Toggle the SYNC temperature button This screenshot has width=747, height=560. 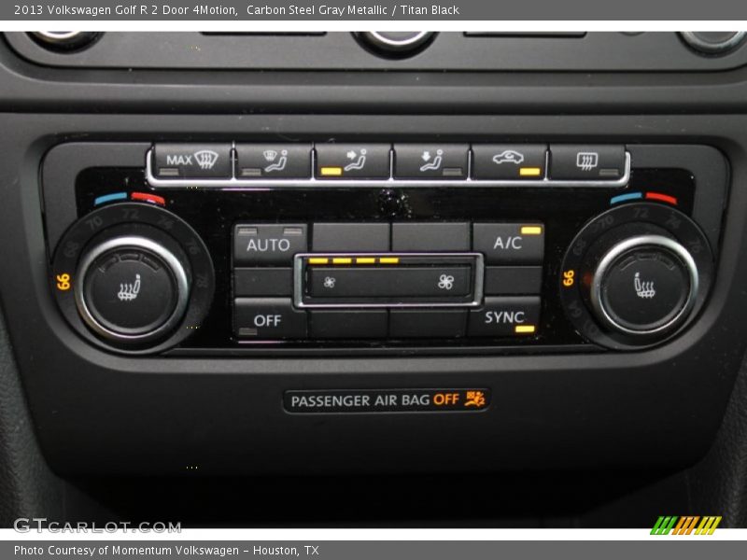(506, 317)
